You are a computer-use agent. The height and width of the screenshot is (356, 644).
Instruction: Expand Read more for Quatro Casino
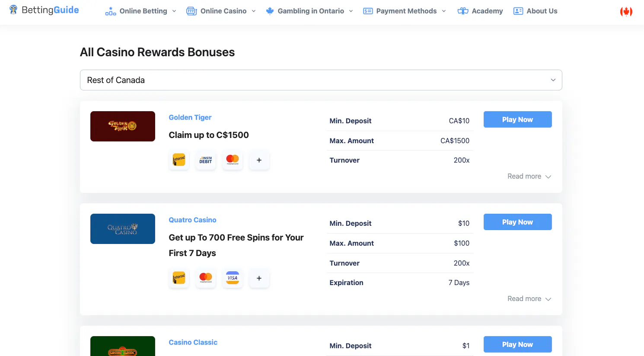point(529,299)
